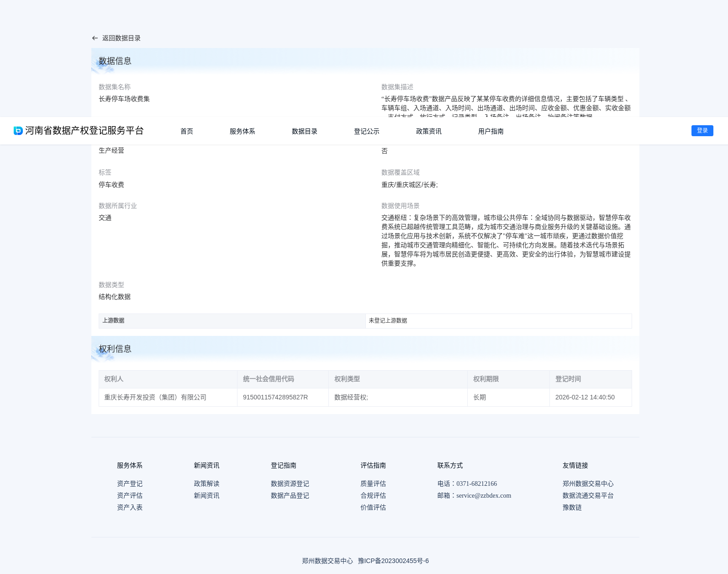Screen dimensions: 728x574
Task: Open the 服务体系 navigation menu
Action: pyautogui.click(x=243, y=131)
